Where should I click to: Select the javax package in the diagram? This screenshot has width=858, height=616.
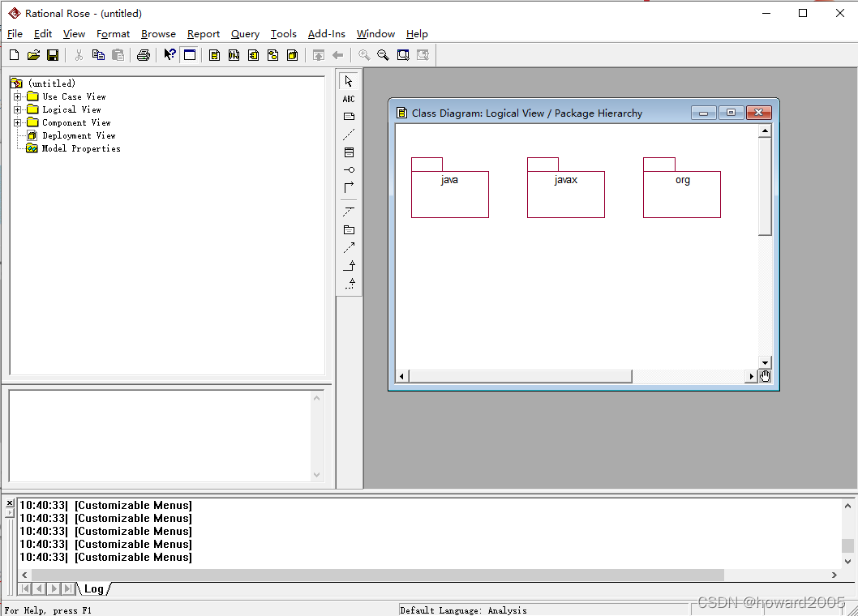566,188
